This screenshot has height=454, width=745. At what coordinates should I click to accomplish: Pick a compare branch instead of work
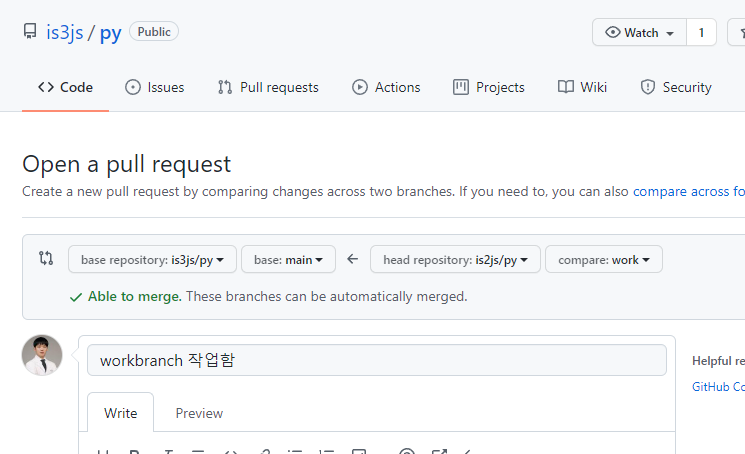604,259
